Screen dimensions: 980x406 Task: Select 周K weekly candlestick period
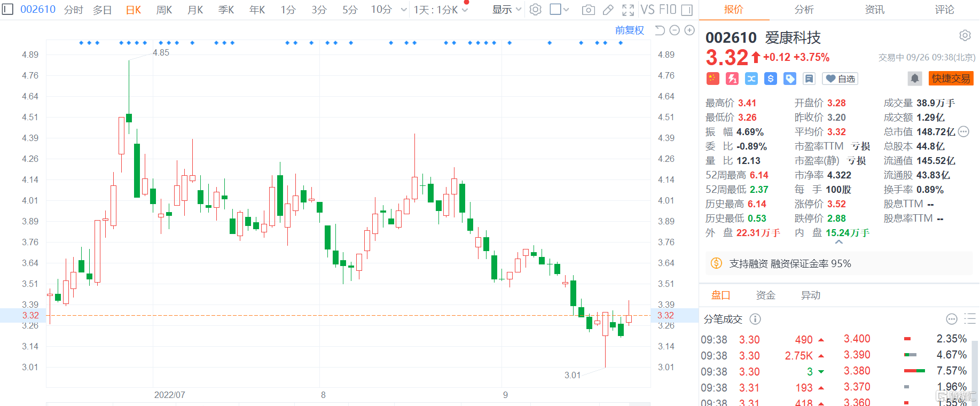(164, 10)
